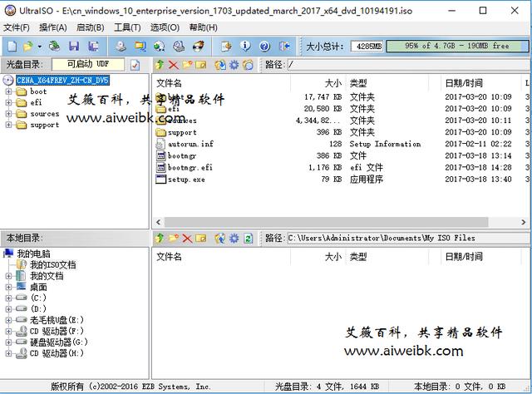Click the local pane Up directory icon
Image resolution: width=532 pixels, height=394 pixels.
pyautogui.click(x=160, y=239)
